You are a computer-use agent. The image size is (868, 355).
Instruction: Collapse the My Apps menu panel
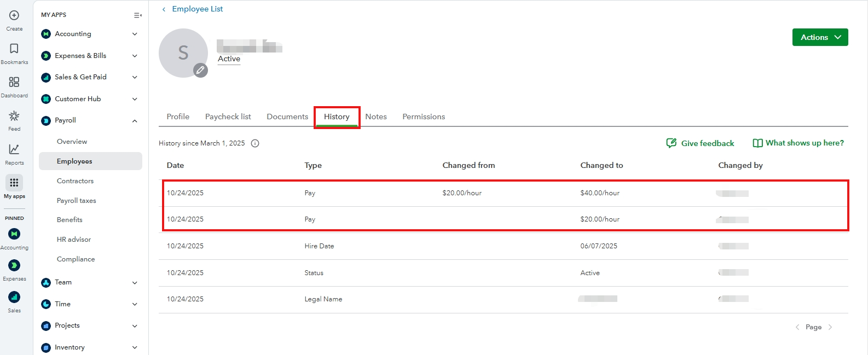point(137,15)
